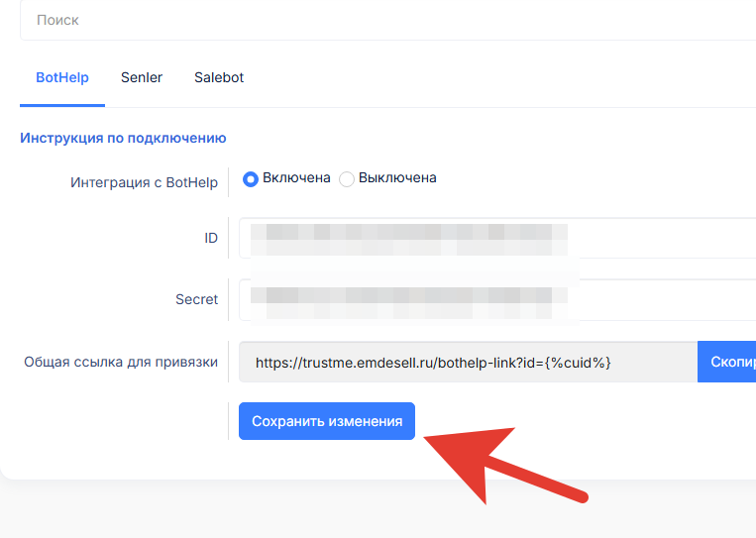756x538 pixels.
Task: Enable integration with the Включена radio button
Action: pos(251,178)
